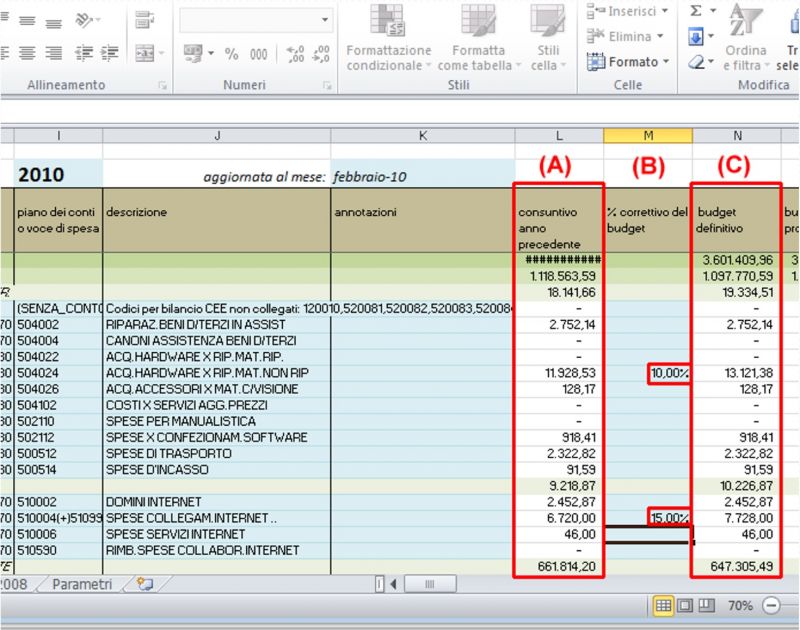Zoom out with the minus button
Screen dimensions: 800x630
coord(771,606)
